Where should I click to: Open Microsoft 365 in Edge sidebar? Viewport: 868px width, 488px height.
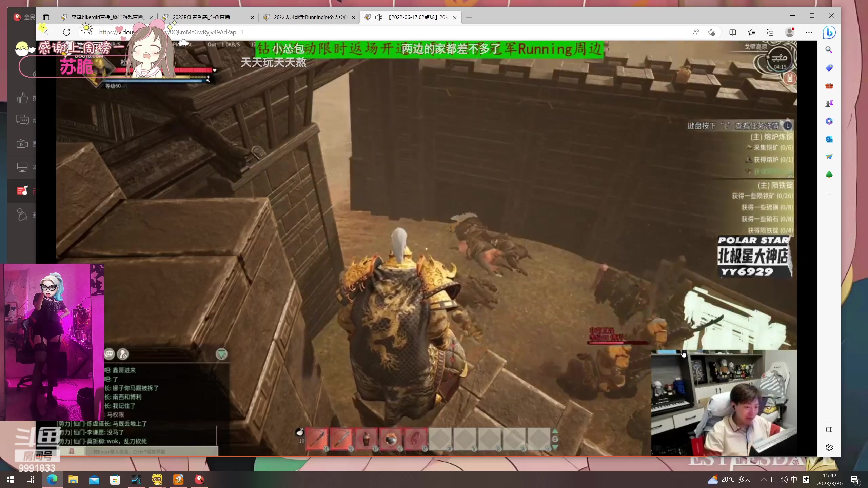point(829,121)
